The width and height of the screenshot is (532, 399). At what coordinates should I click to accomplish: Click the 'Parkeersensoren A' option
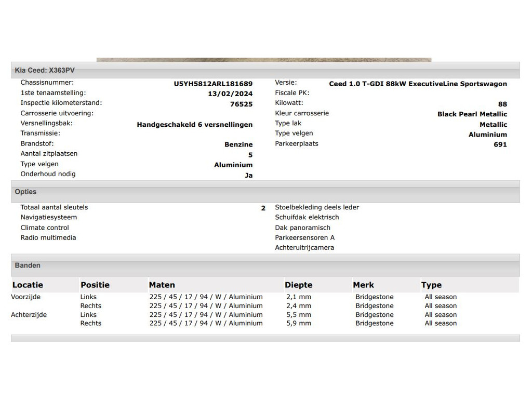coord(304,237)
